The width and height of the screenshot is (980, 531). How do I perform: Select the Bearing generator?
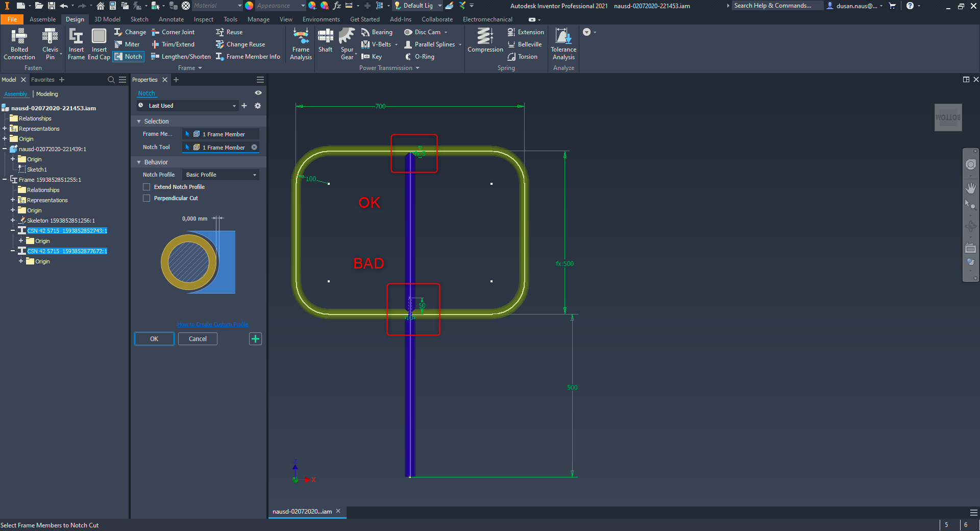pyautogui.click(x=377, y=32)
